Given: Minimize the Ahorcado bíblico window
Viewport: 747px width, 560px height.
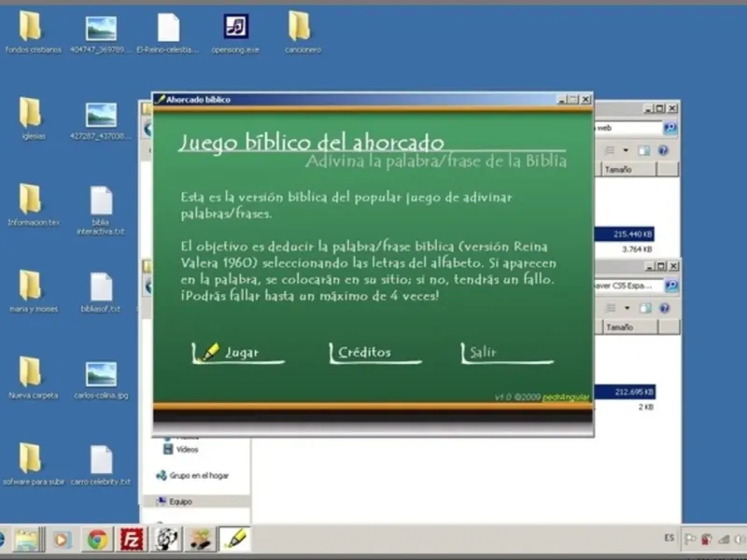Looking at the screenshot, I should [562, 100].
